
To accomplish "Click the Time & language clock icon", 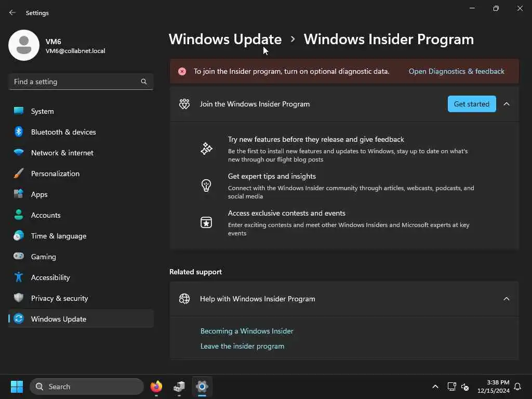I will [x=19, y=235].
